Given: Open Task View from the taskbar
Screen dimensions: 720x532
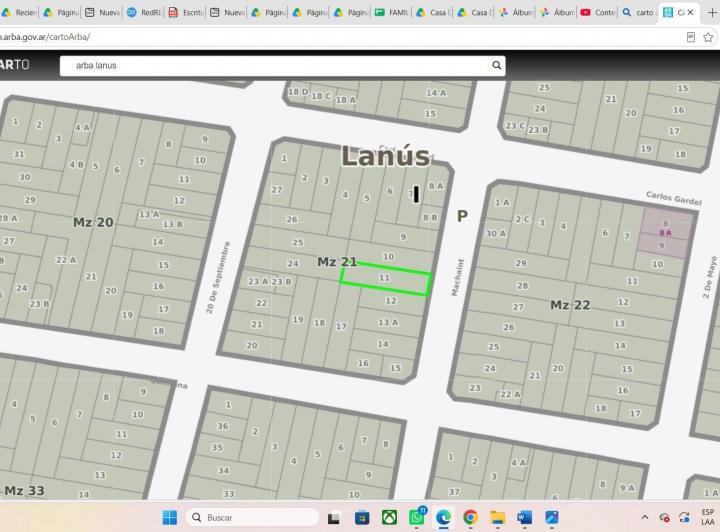Looking at the screenshot, I should click(x=334, y=518).
